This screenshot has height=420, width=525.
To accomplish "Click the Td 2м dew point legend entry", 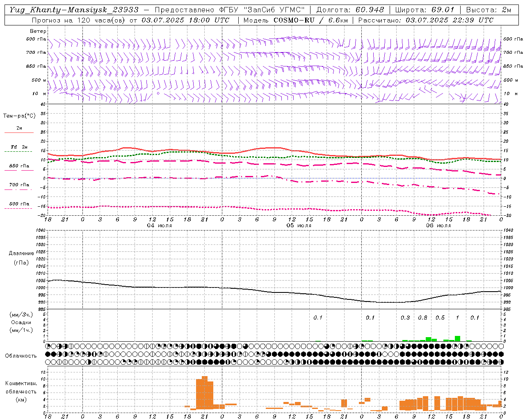I will (19, 147).
